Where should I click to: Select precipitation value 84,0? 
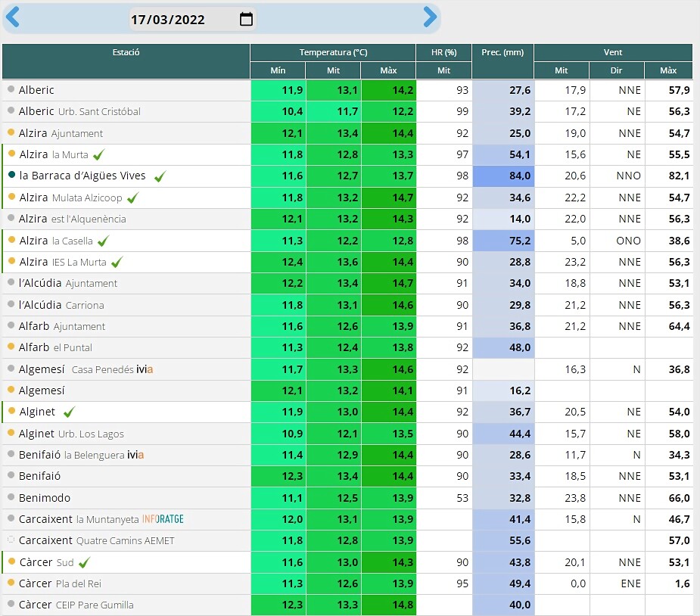[x=503, y=176]
